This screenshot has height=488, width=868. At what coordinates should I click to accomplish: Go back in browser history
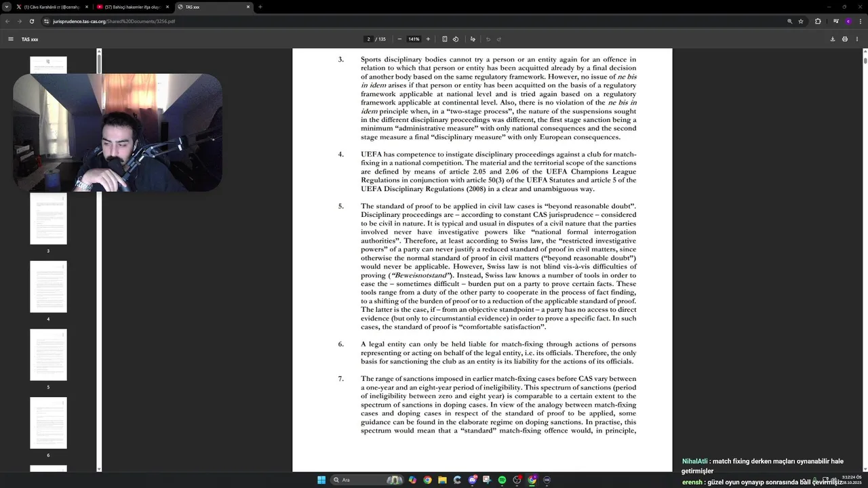coord(7,21)
